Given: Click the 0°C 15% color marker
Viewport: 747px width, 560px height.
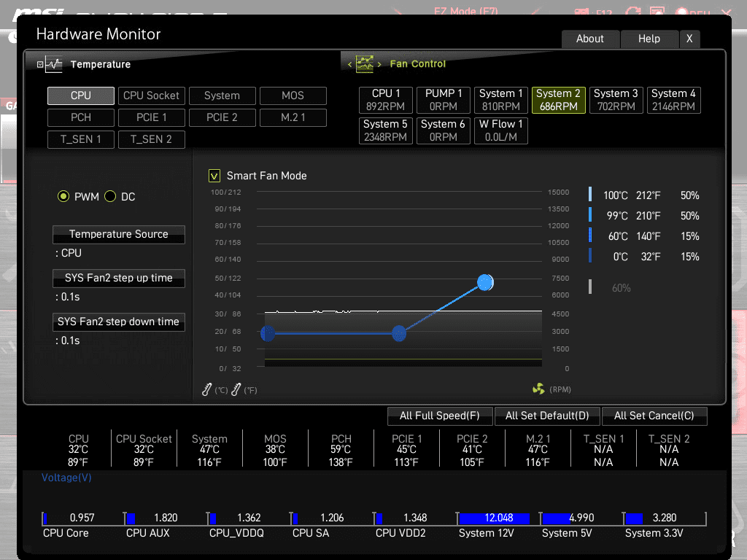Looking at the screenshot, I should [590, 256].
